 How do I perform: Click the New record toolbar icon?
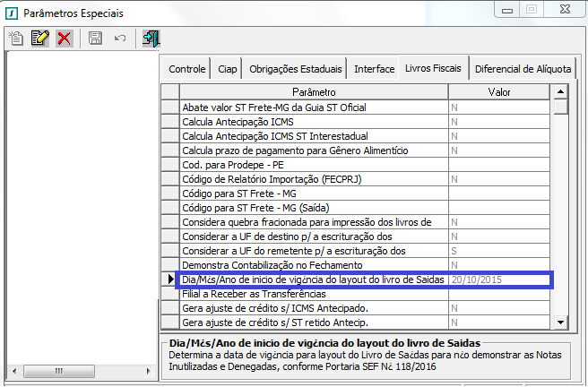point(16,39)
